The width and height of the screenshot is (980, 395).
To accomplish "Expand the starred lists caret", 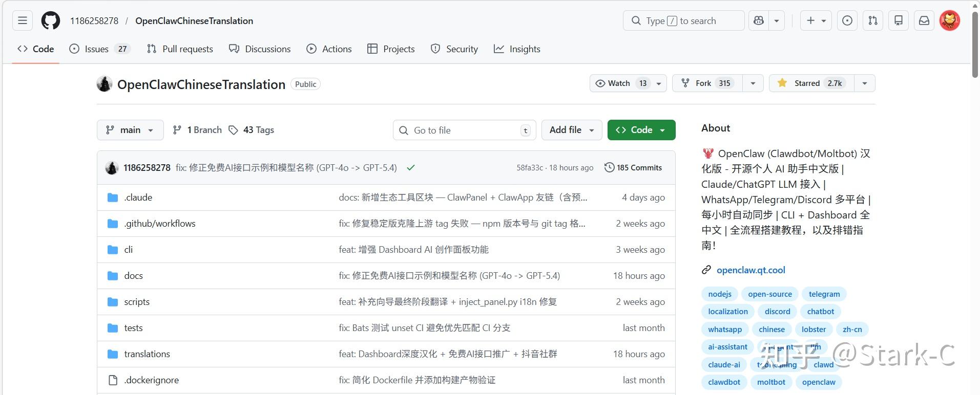I will [865, 83].
